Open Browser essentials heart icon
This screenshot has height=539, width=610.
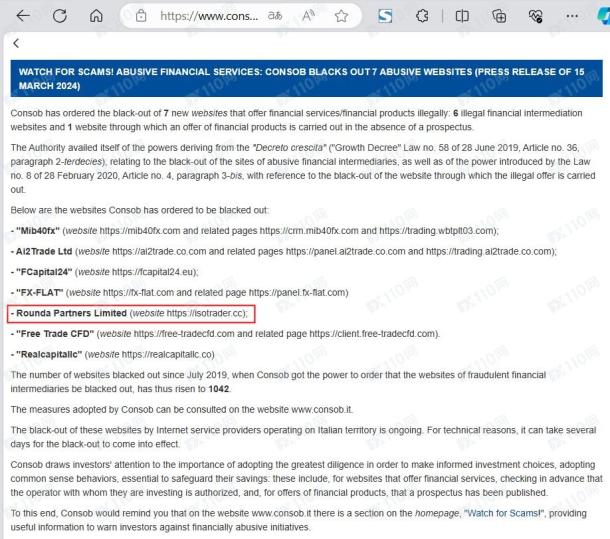[535, 16]
